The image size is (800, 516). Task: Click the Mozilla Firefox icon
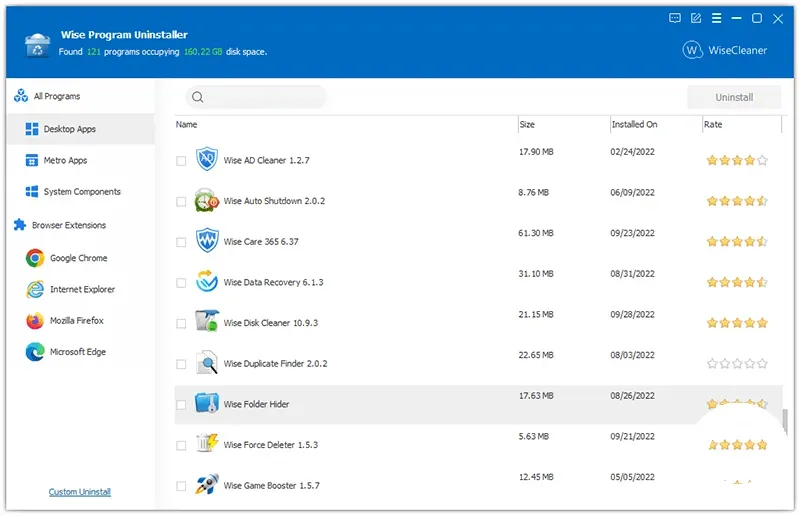tap(35, 321)
